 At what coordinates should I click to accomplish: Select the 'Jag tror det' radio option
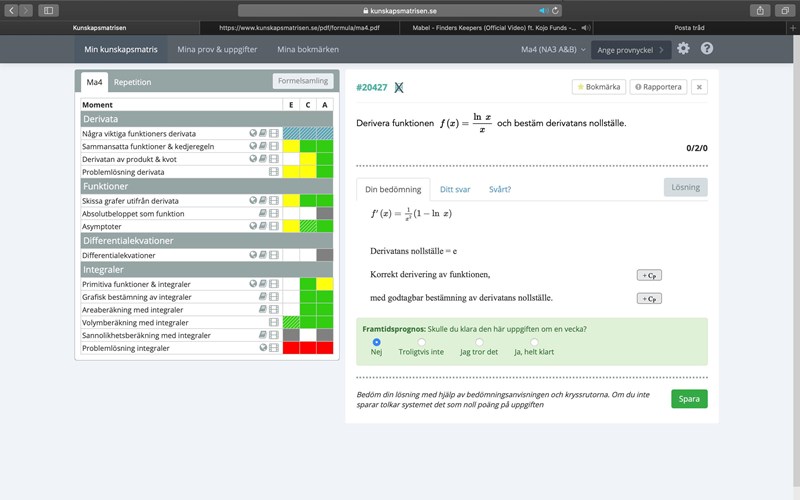479,342
